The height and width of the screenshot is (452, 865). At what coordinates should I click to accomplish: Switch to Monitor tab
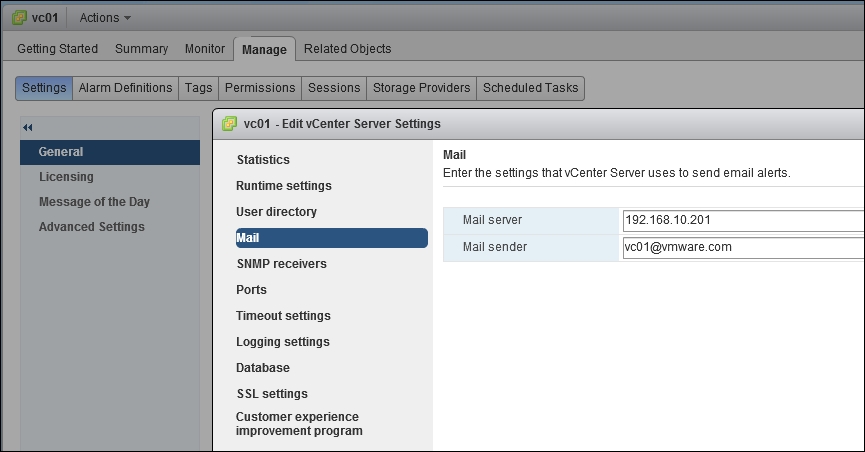(x=205, y=49)
